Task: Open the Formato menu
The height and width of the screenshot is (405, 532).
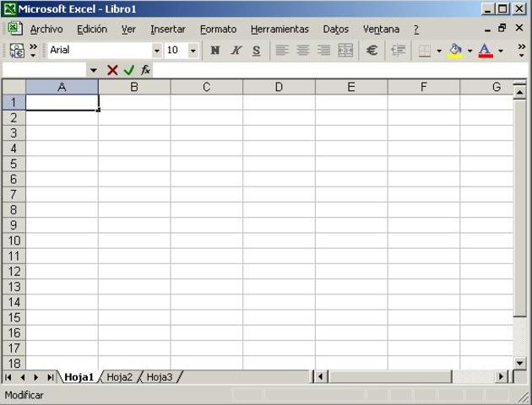Action: 218,30
